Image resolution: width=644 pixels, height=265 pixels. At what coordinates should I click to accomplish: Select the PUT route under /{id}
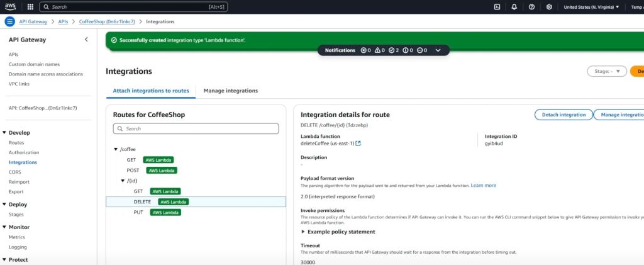(x=138, y=212)
